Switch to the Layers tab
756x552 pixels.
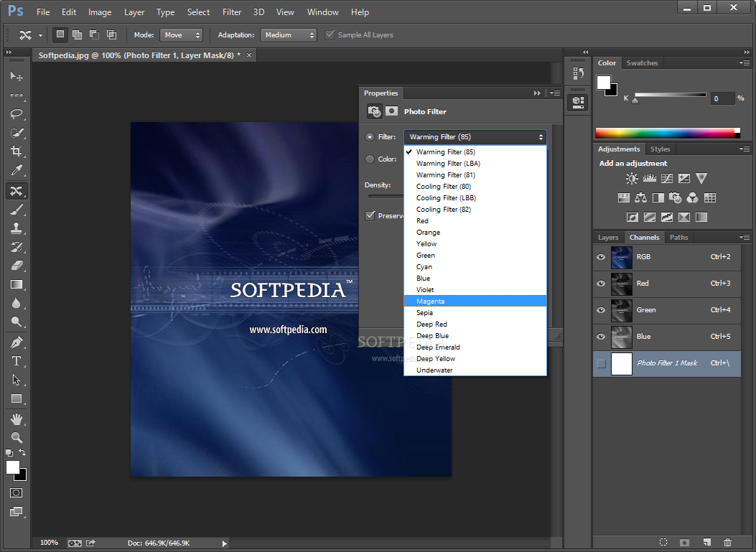(x=608, y=237)
